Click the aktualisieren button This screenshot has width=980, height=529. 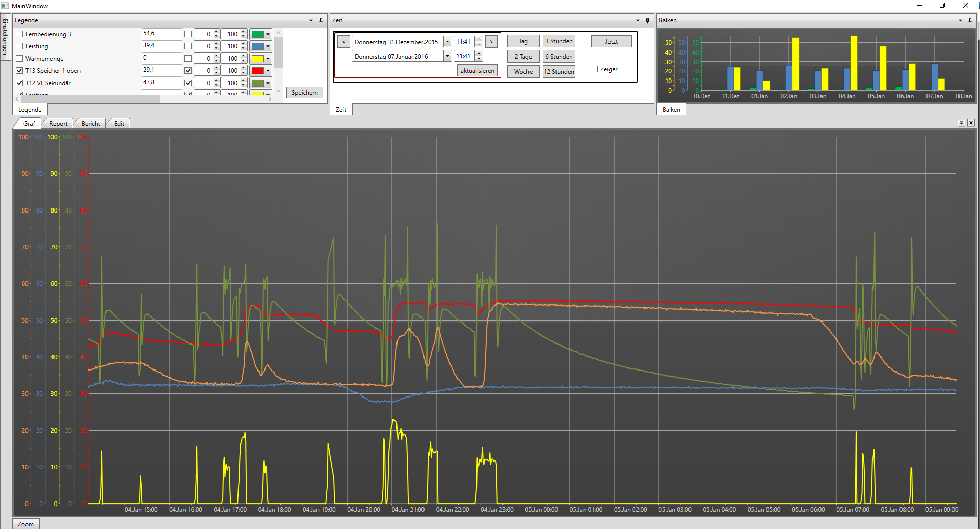[478, 71]
